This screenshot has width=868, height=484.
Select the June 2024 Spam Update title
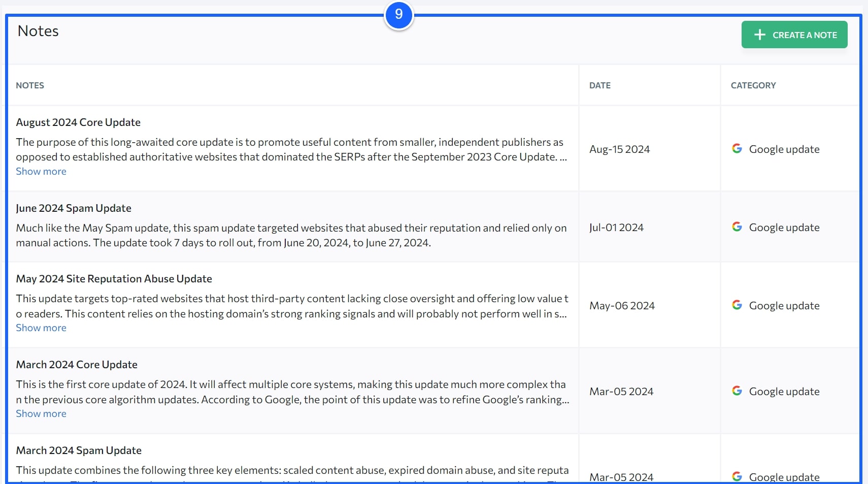[x=74, y=208]
